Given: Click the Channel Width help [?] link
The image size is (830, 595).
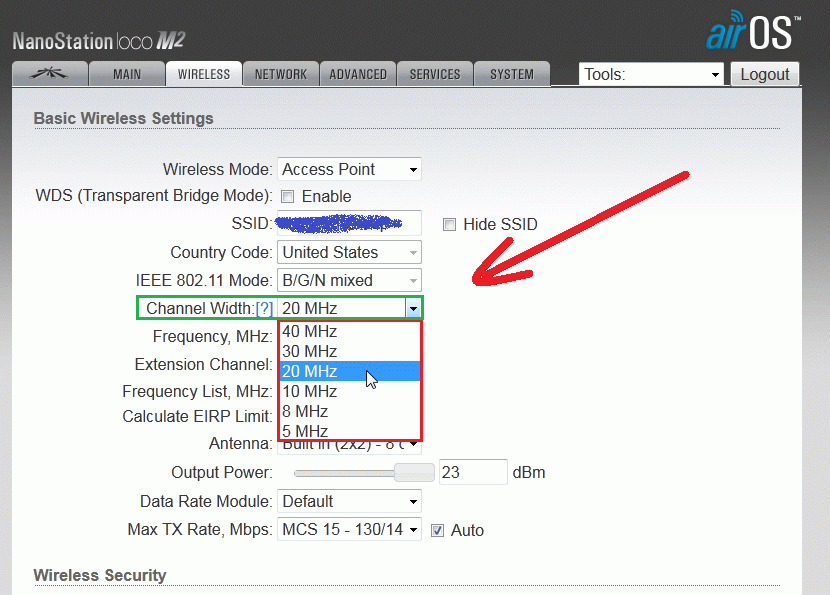Looking at the screenshot, I should 264,309.
